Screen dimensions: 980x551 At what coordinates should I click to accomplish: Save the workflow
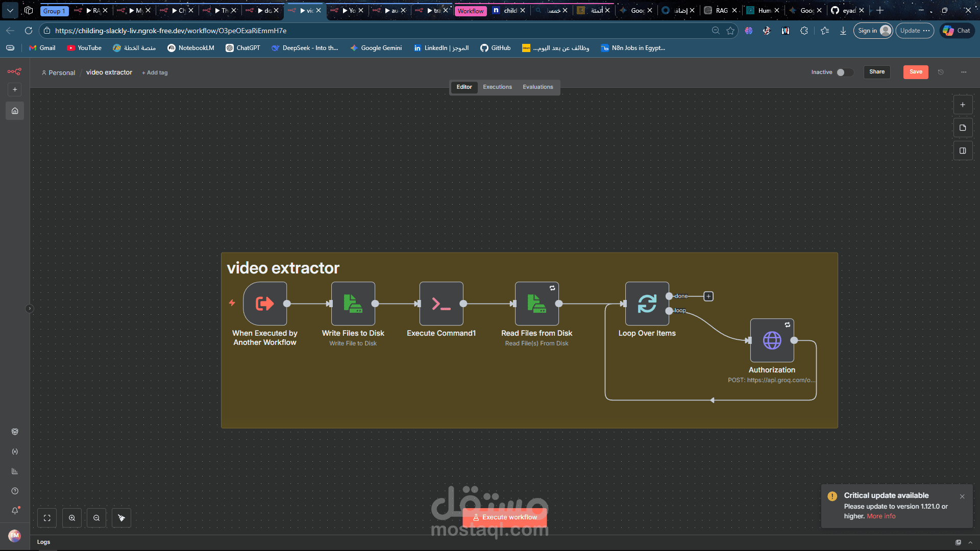(x=916, y=72)
